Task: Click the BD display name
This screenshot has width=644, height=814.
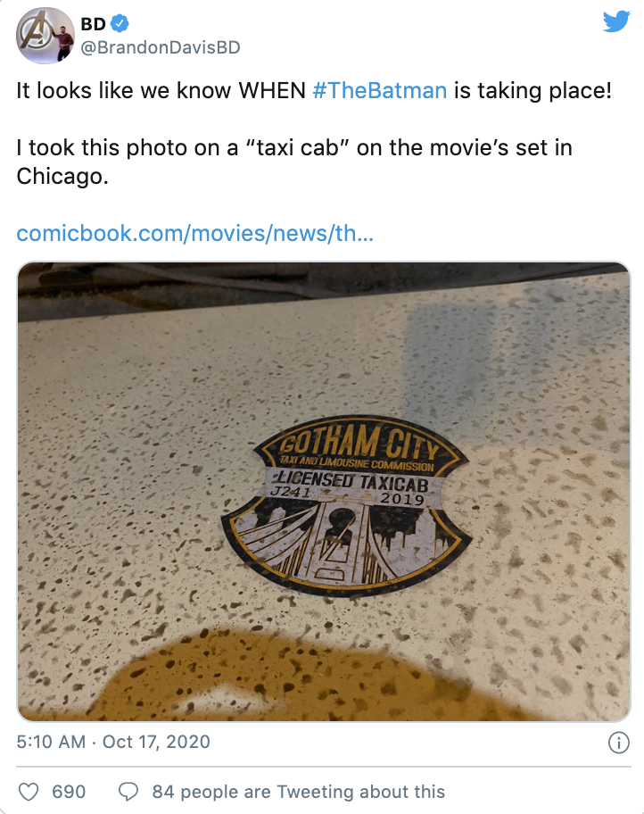Action: point(94,24)
